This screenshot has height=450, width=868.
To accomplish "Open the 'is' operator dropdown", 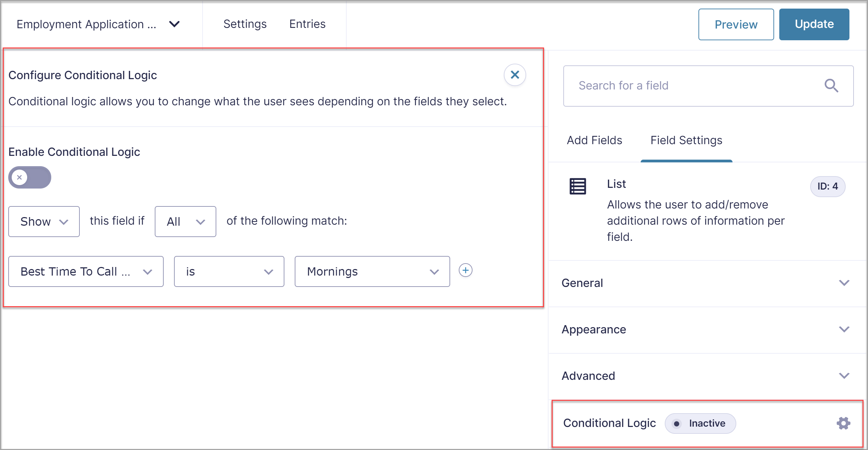I will (229, 271).
